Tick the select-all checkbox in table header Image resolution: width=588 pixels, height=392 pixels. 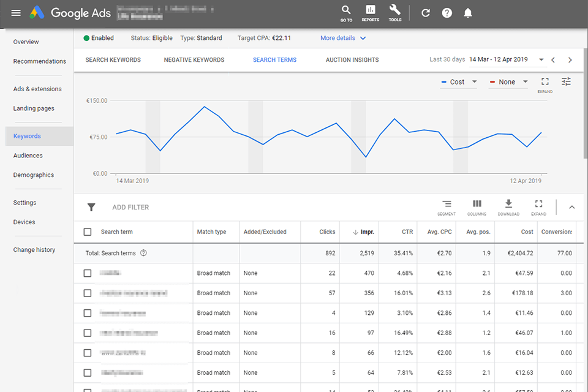(88, 232)
